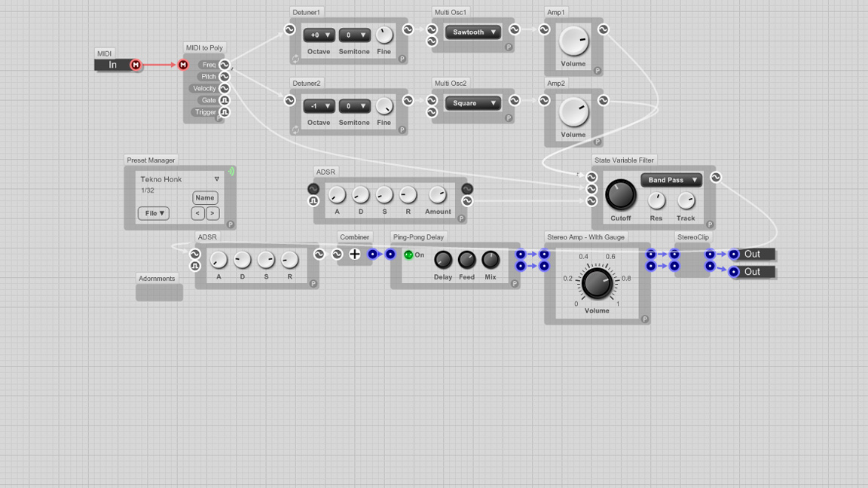Open the Detuner2 Octave dropdown showing -1
Viewport: 868px width, 488px height.
[319, 106]
